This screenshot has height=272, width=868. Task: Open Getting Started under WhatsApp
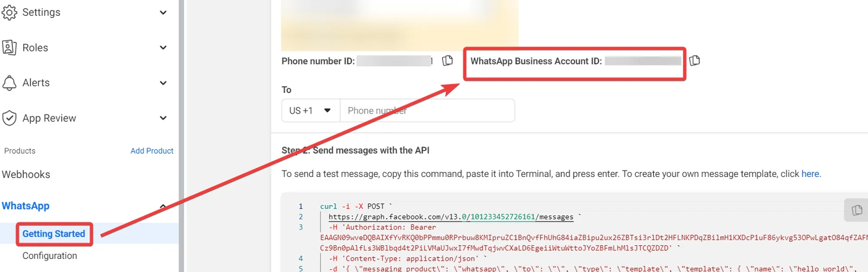point(54,233)
